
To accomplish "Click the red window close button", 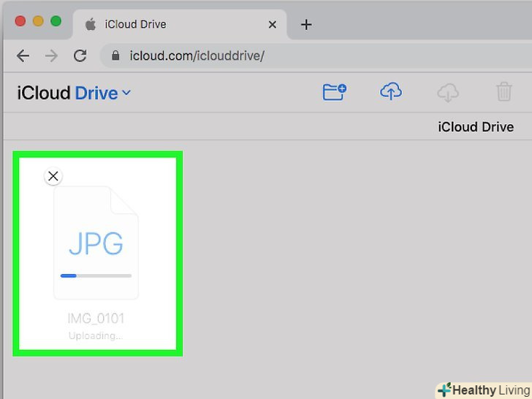I will pos(20,21).
